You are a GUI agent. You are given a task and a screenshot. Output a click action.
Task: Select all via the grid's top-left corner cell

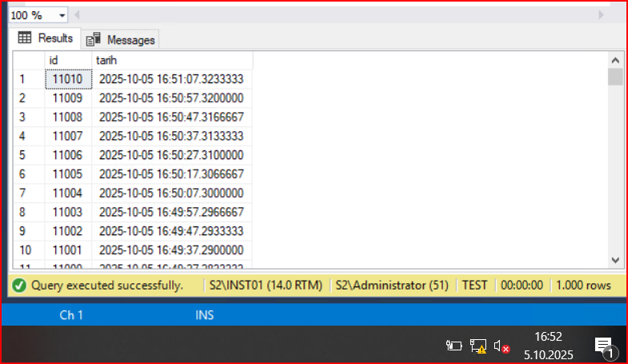tap(28, 60)
